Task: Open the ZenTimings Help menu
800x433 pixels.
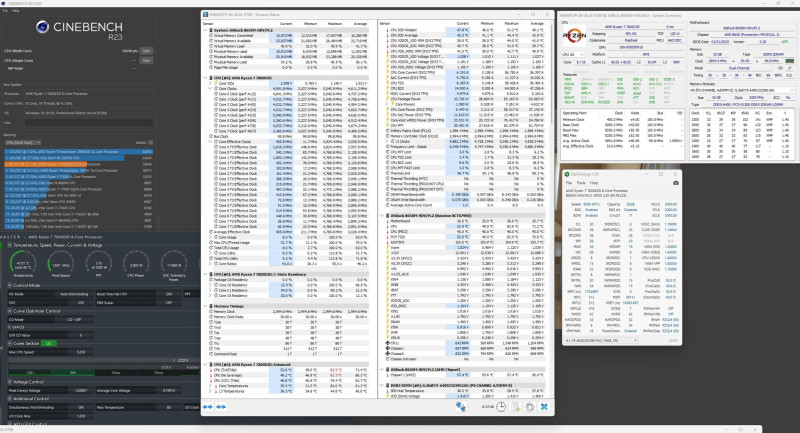Action: 594,183
